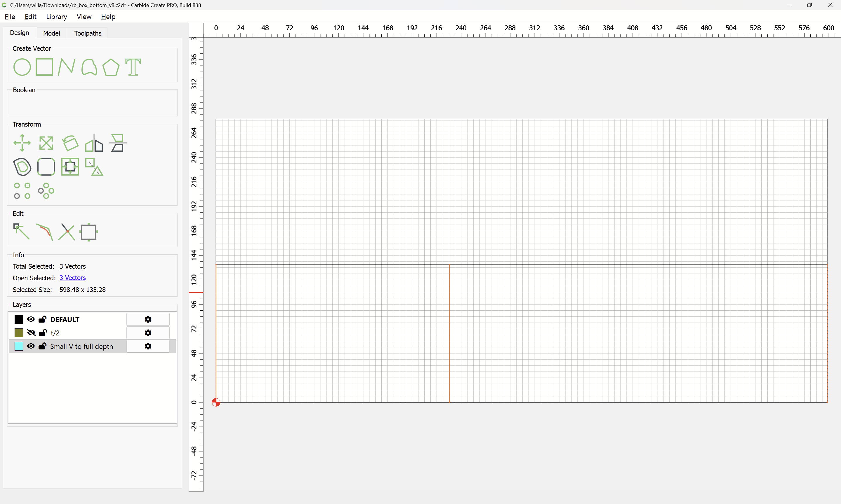This screenshot has height=504, width=841.
Task: Select the Rectangle create vector tool
Action: [x=44, y=67]
